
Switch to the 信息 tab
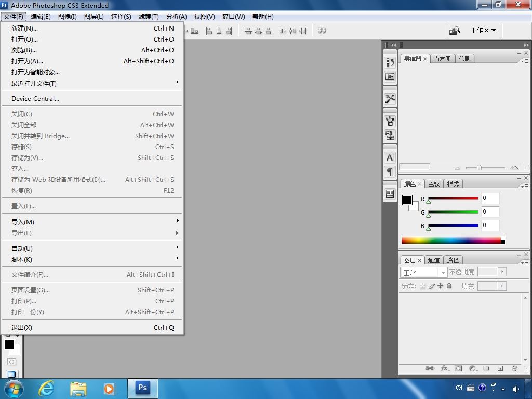pos(464,59)
